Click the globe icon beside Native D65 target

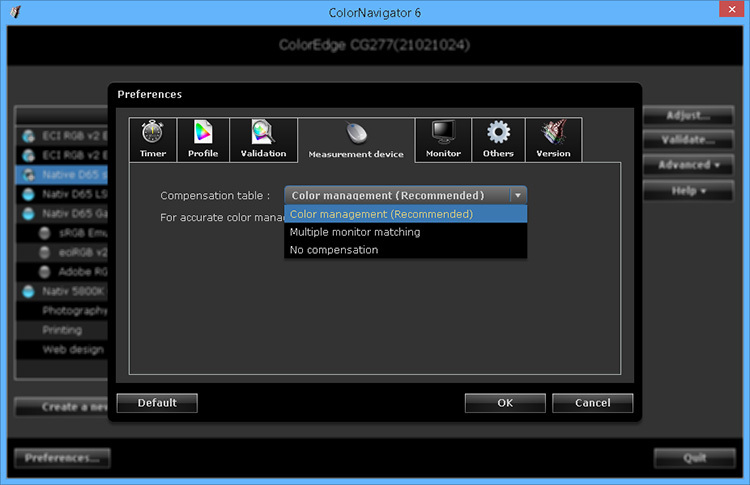click(29, 175)
